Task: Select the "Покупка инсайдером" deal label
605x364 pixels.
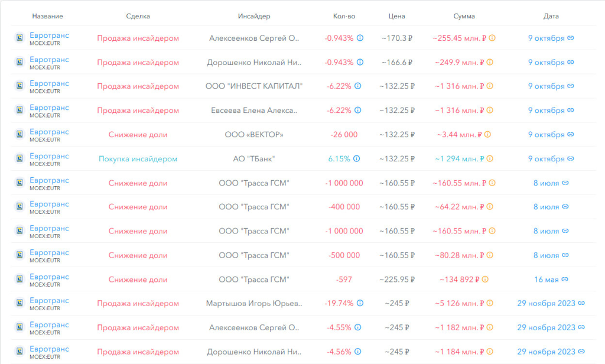Action: click(x=138, y=159)
